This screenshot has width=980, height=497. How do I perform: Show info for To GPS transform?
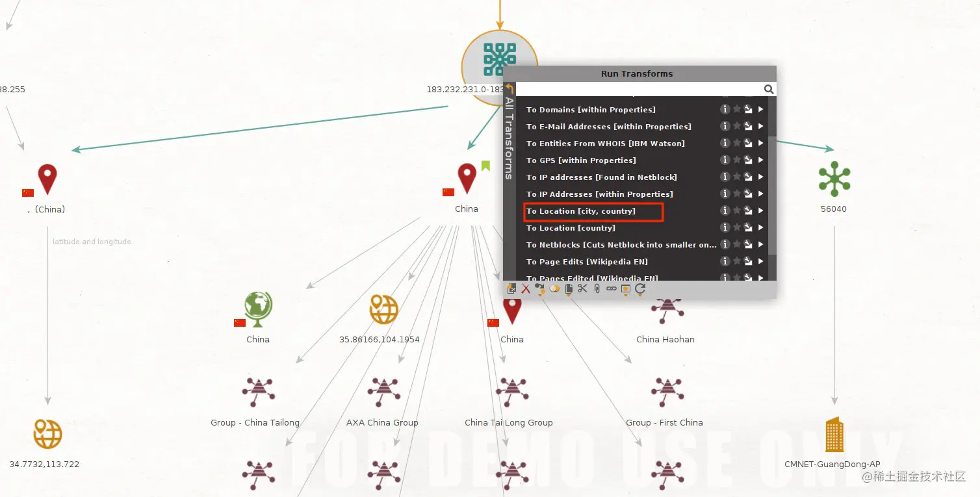(x=725, y=160)
